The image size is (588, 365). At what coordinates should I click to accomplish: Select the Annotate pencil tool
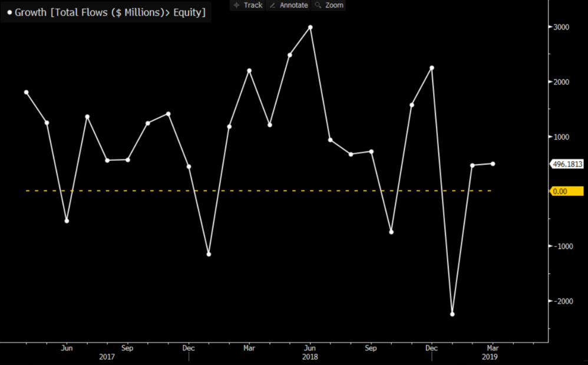[x=288, y=5]
